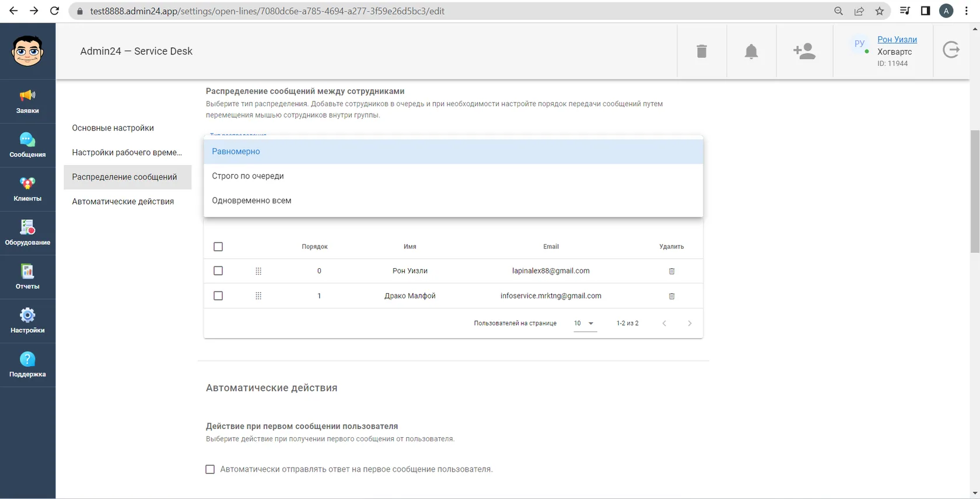This screenshot has height=499, width=980.
Task: Click the add user icon in header
Action: (804, 51)
